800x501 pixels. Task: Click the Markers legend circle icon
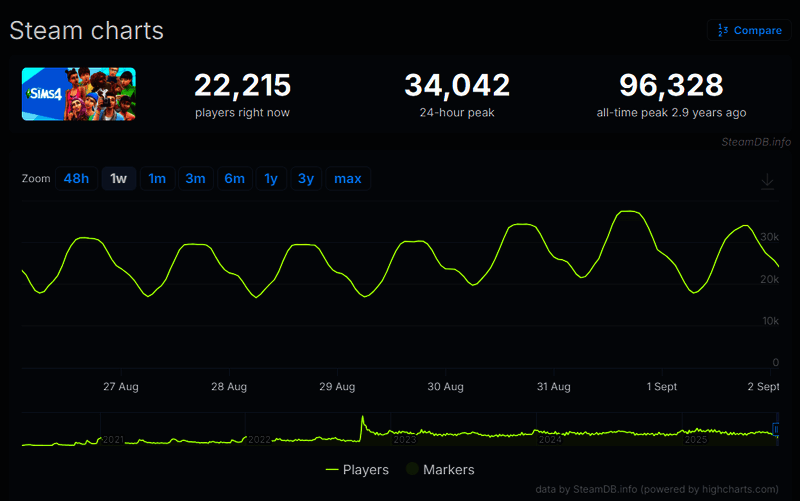[412, 469]
